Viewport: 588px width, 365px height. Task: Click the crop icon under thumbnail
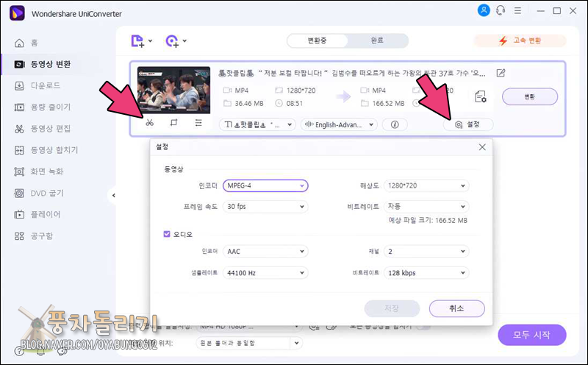point(173,123)
